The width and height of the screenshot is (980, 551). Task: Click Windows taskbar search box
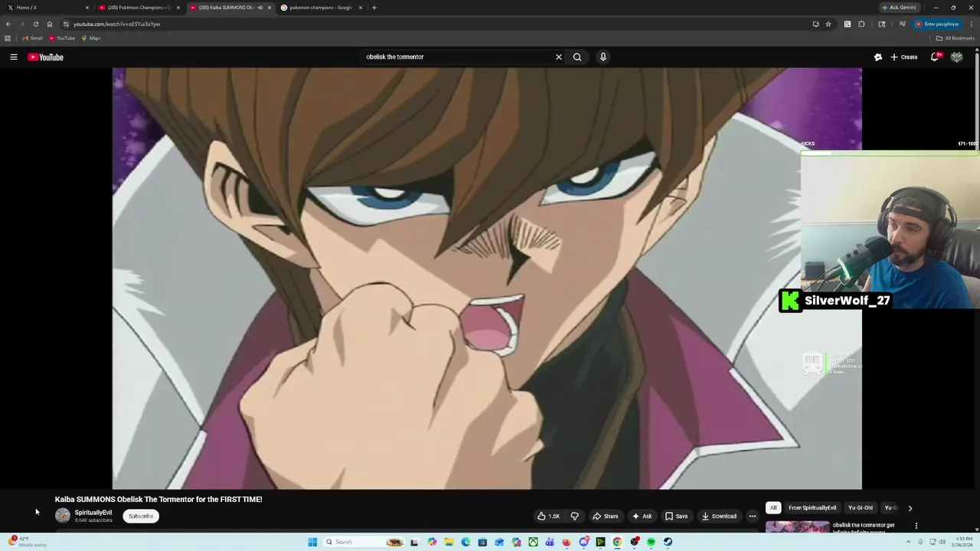[x=364, y=542]
